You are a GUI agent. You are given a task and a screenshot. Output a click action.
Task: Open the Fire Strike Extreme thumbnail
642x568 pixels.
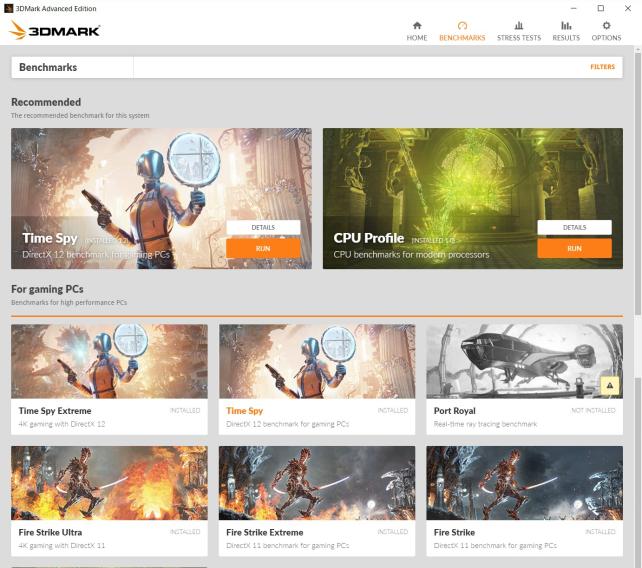point(317,483)
